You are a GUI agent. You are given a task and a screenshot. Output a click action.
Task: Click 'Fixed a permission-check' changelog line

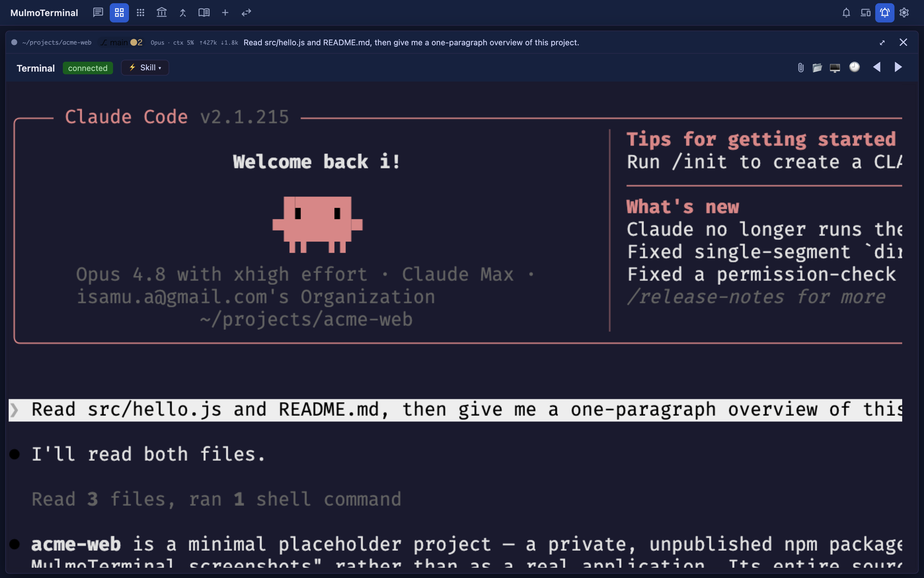[762, 275]
